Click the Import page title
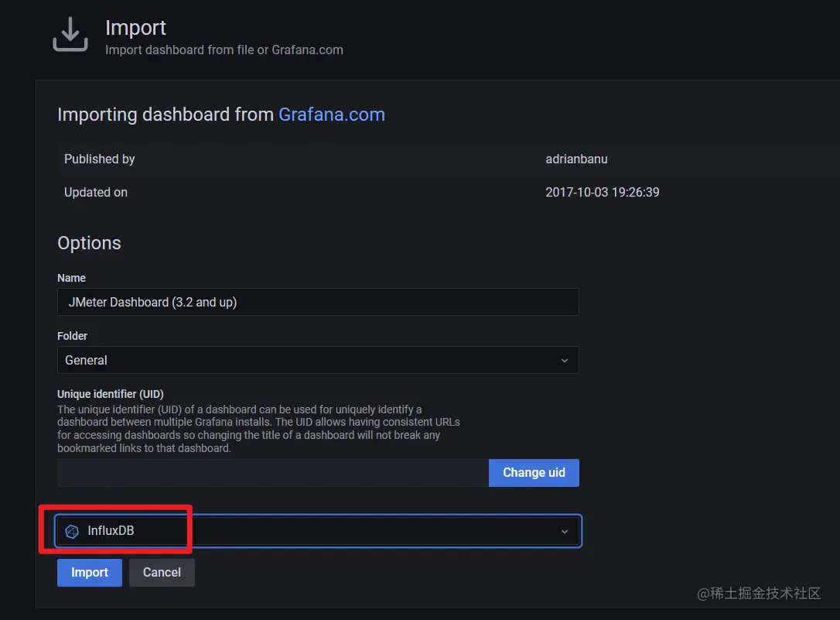Screen dimensions: 840x620 click(x=135, y=27)
